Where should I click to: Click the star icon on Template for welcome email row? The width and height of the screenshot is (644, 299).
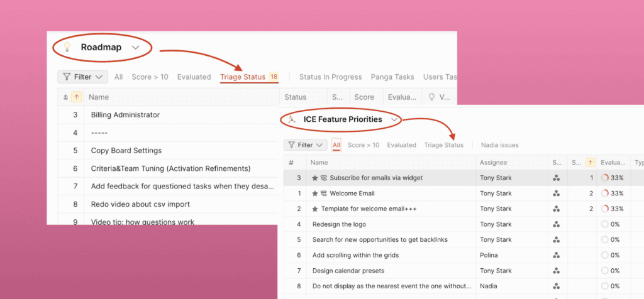click(315, 209)
